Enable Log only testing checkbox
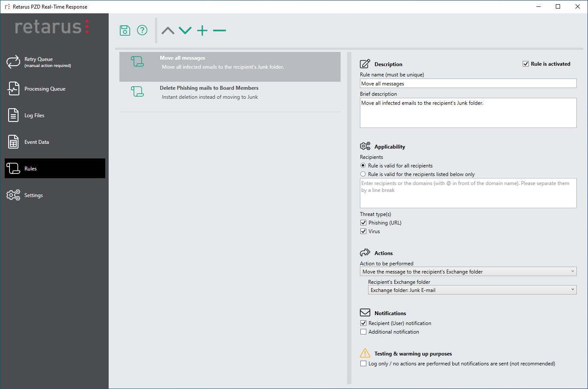Viewport: 588px width, 389px height. click(x=363, y=363)
